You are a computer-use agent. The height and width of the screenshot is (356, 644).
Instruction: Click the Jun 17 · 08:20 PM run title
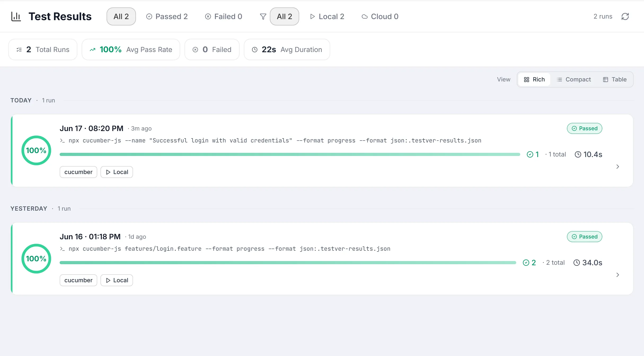(91, 128)
